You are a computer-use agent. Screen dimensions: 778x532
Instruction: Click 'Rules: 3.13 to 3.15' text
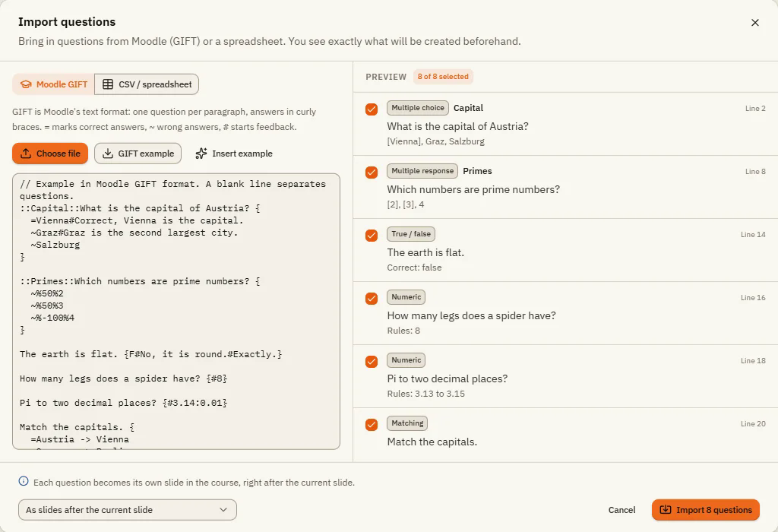click(x=425, y=394)
